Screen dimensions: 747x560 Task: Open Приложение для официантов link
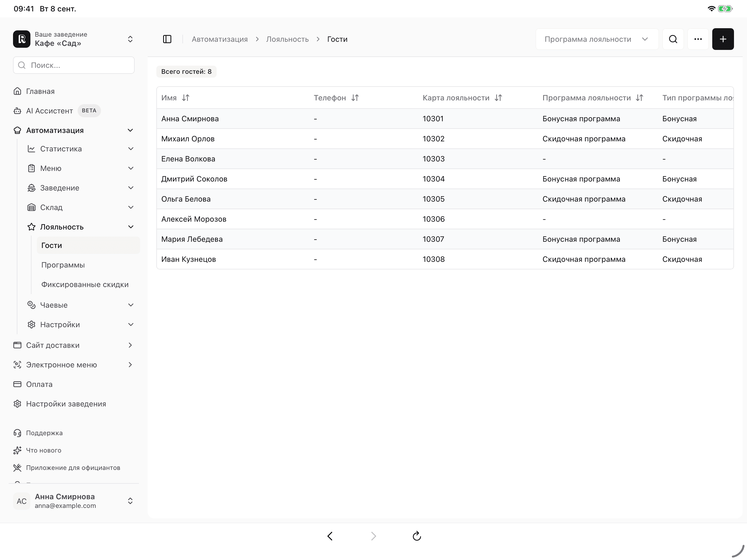click(x=74, y=467)
